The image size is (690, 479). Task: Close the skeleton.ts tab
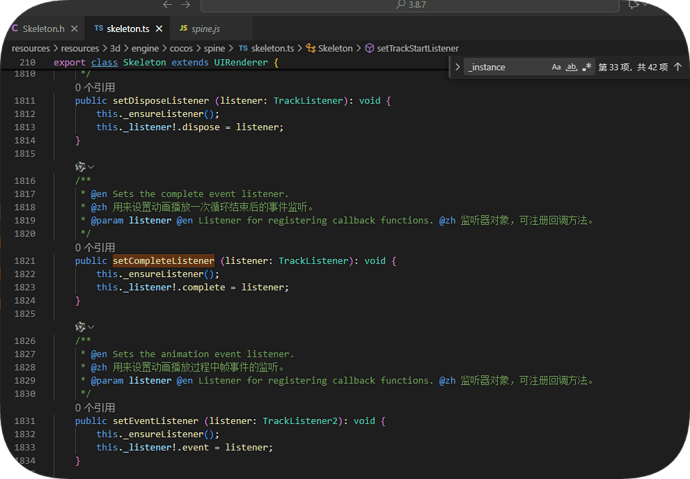point(159,29)
